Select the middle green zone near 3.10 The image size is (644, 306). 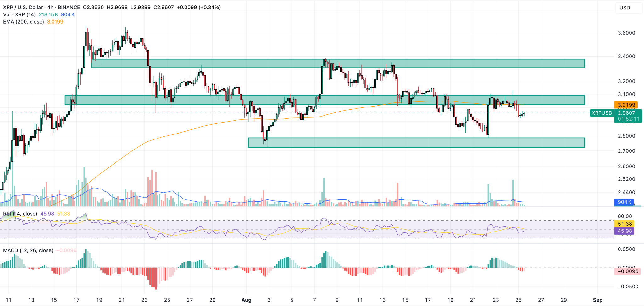pos(324,100)
